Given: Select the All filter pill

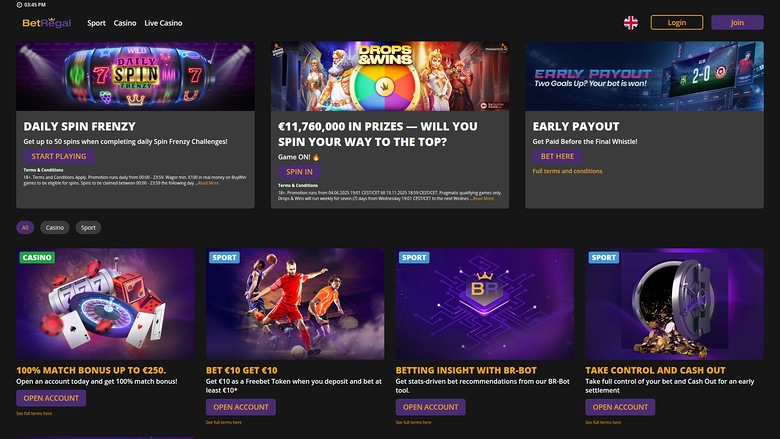Looking at the screenshot, I should pyautogui.click(x=25, y=227).
